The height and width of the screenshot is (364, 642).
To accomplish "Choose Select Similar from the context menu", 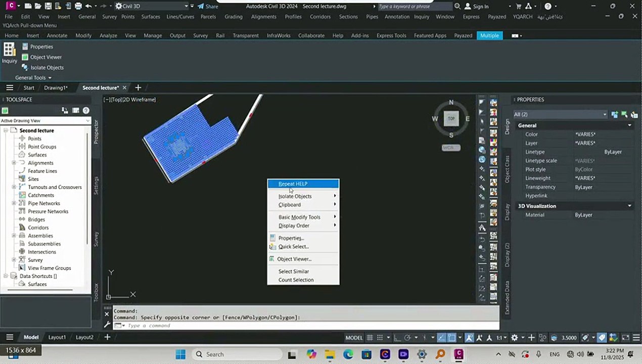I will point(303,271).
